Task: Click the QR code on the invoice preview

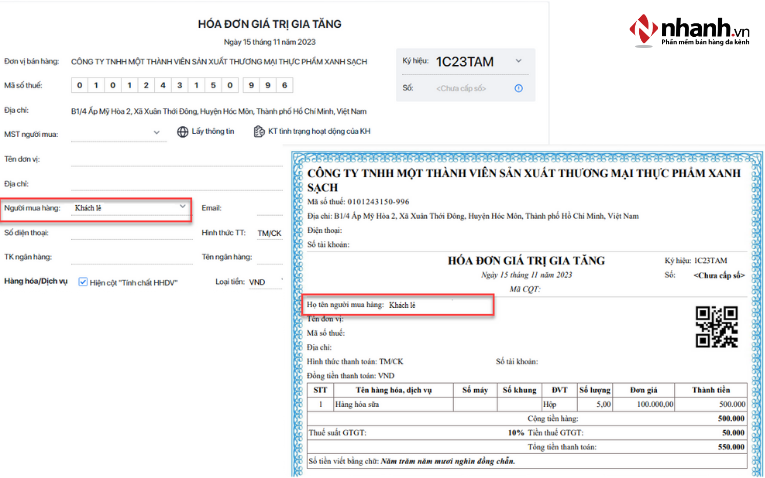Action: point(717,327)
